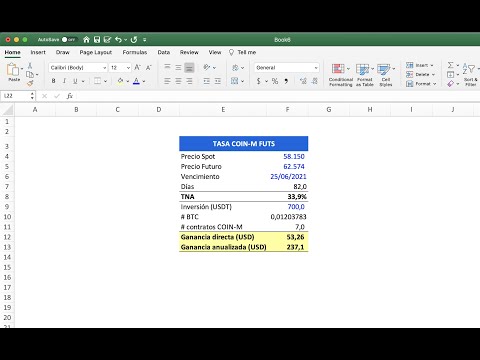
Task: Increase decimal places
Action: tap(303, 81)
